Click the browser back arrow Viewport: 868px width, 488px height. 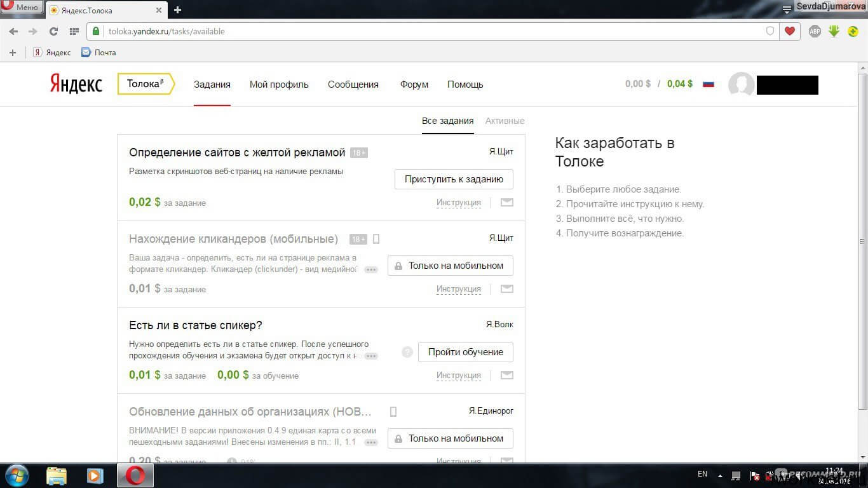(x=13, y=31)
